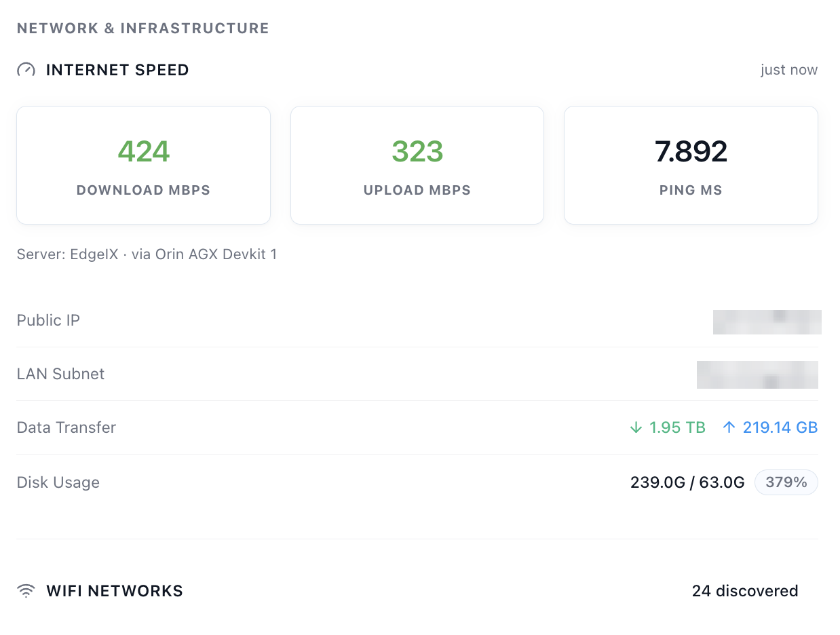Click the 239.0G / 63.0G disk value
840x635 pixels.
[x=687, y=482]
